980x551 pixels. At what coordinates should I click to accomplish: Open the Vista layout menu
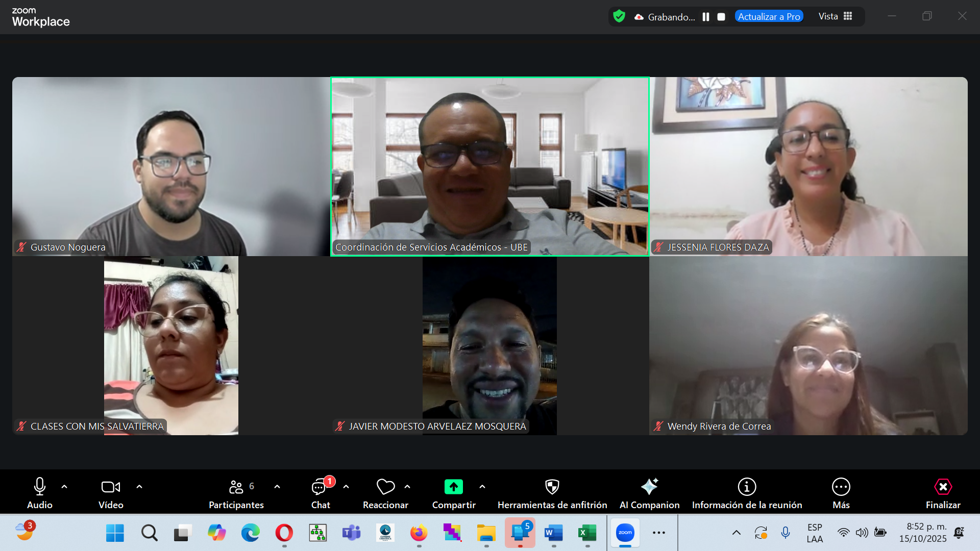tap(836, 16)
